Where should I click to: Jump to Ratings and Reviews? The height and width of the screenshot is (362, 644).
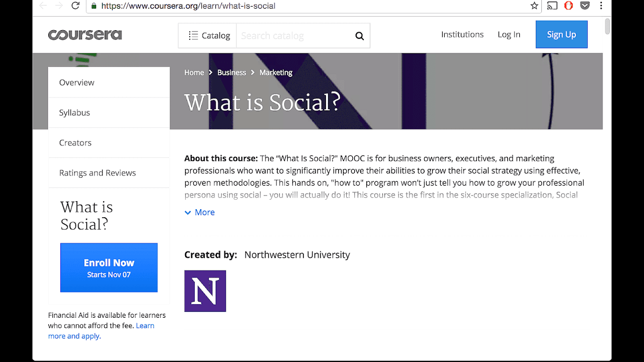(109, 173)
